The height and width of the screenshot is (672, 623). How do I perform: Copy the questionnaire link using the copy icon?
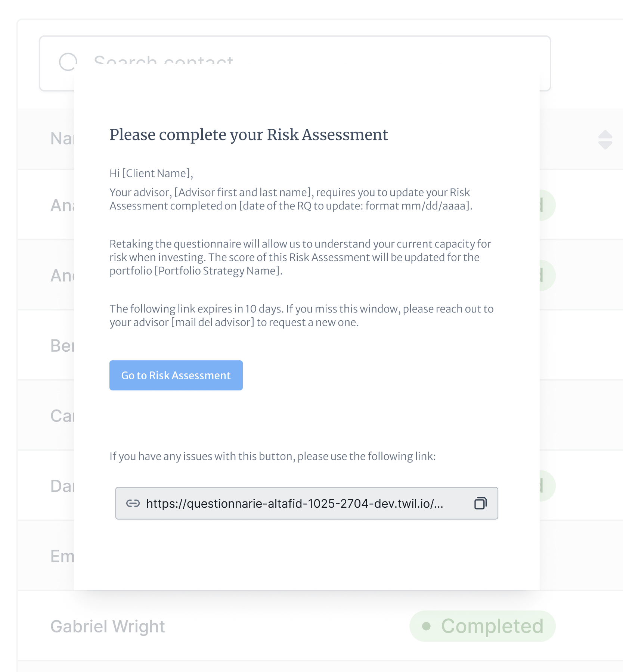pos(480,503)
